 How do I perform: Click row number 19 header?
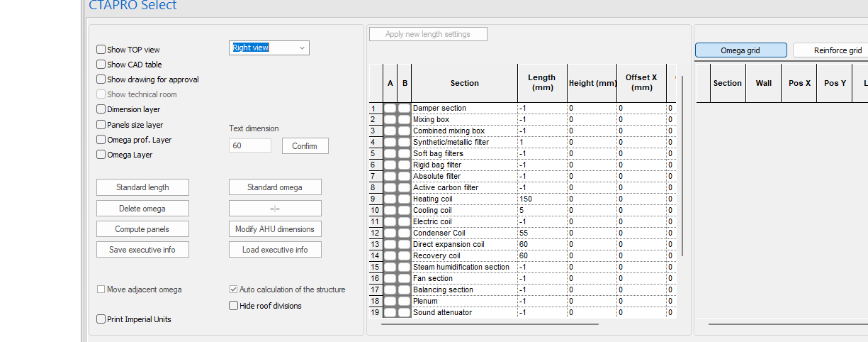376,313
